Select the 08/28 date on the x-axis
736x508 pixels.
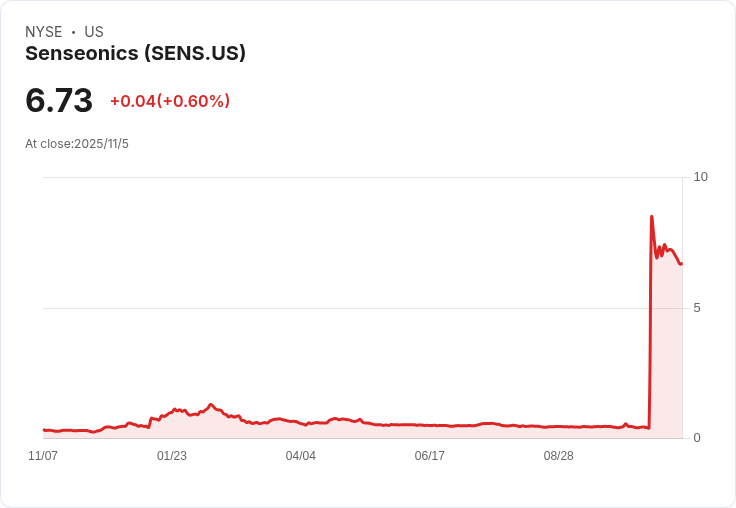tap(558, 456)
